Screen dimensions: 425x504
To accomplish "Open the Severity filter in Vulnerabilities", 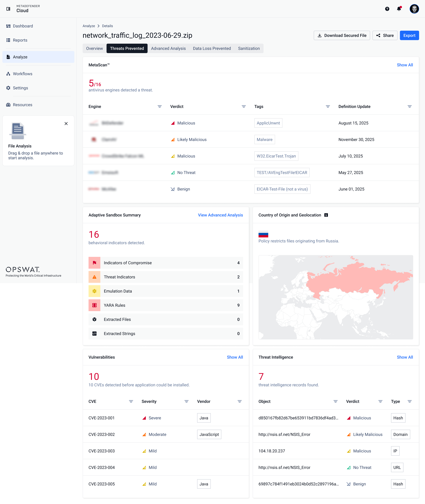I will pyautogui.click(x=187, y=401).
